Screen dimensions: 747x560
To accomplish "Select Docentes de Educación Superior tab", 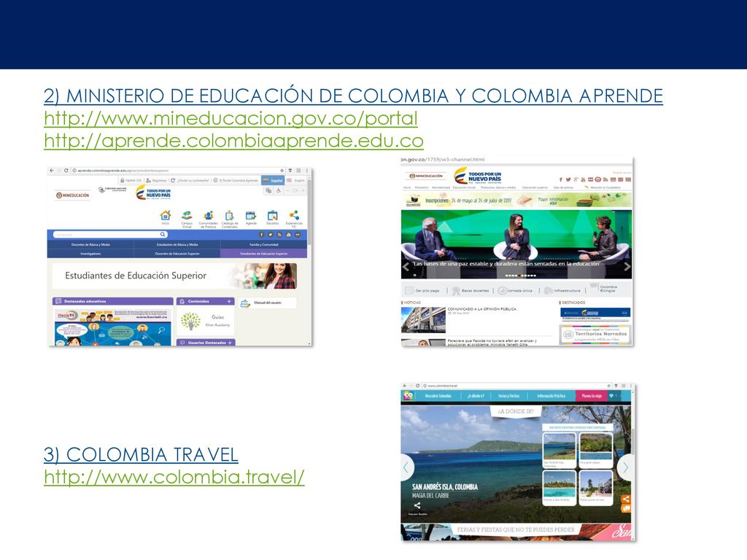I will [177, 254].
